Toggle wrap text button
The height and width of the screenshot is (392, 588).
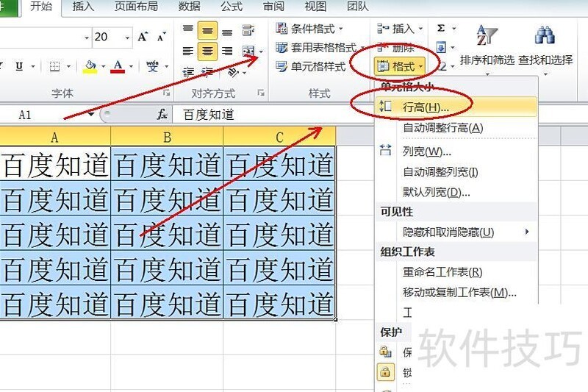click(248, 30)
